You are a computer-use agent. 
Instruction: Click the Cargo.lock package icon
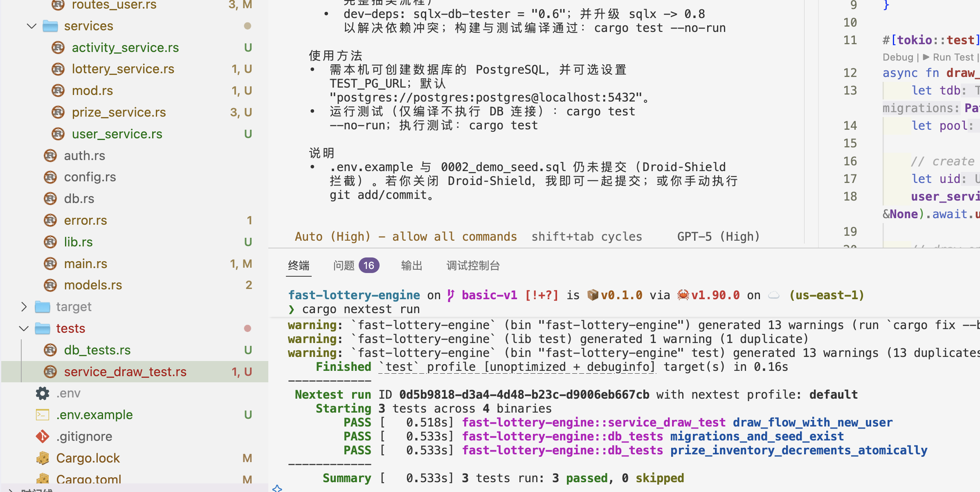43,458
